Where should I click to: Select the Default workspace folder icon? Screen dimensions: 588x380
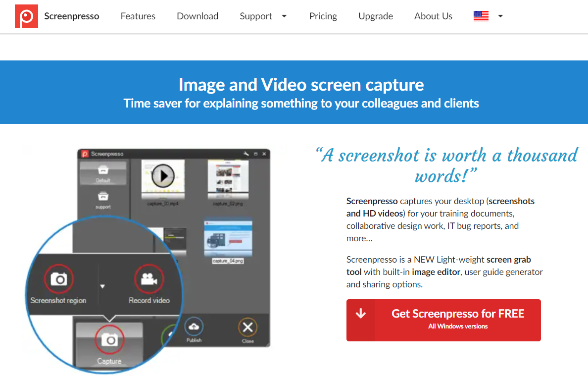tap(103, 170)
